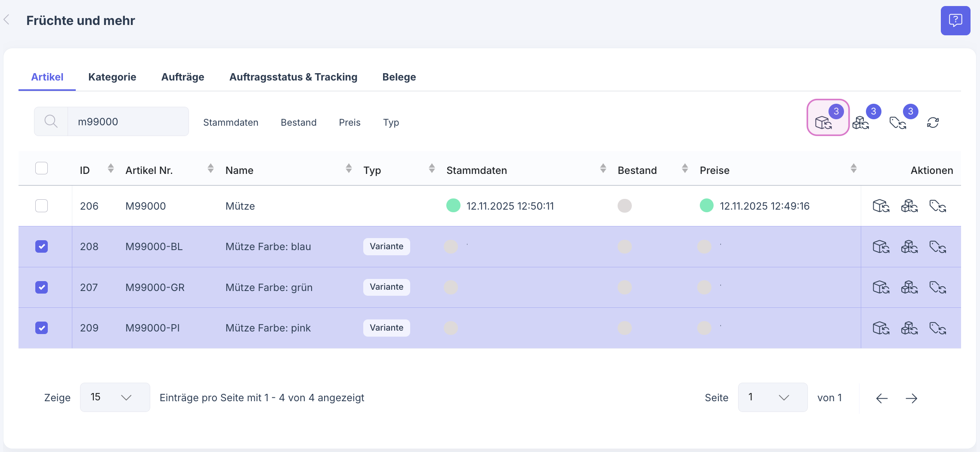The width and height of the screenshot is (980, 452).
Task: Click the Bestand filter link
Action: [x=298, y=123]
